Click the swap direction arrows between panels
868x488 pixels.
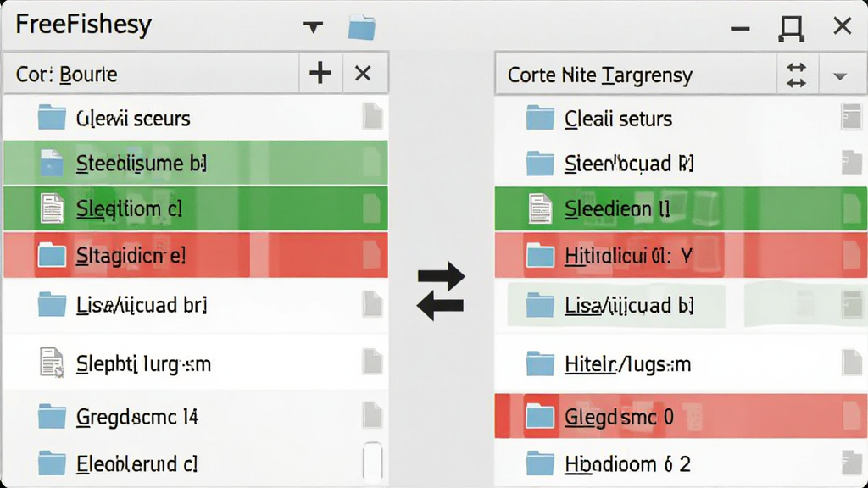pos(441,291)
